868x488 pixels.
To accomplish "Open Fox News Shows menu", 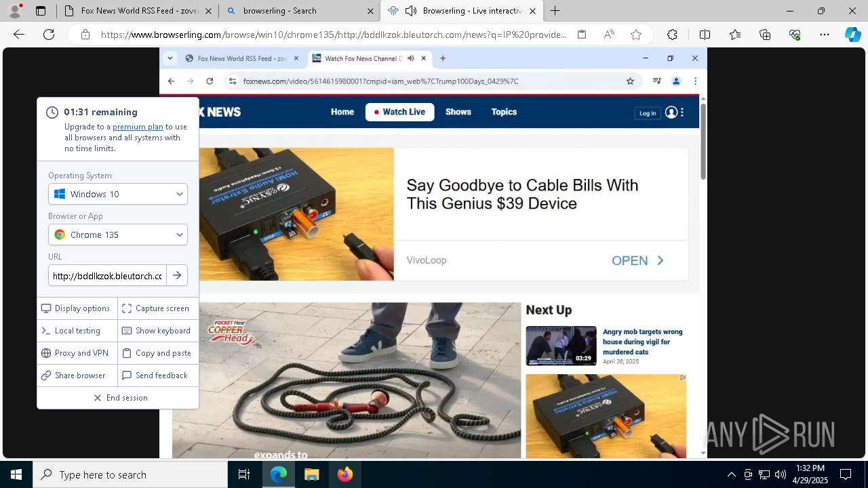I will (x=458, y=112).
